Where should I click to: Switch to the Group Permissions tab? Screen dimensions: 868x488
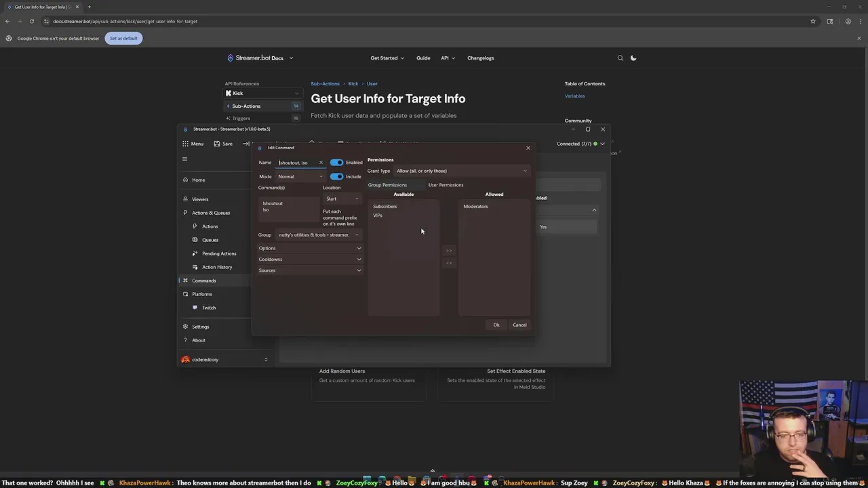[387, 185]
